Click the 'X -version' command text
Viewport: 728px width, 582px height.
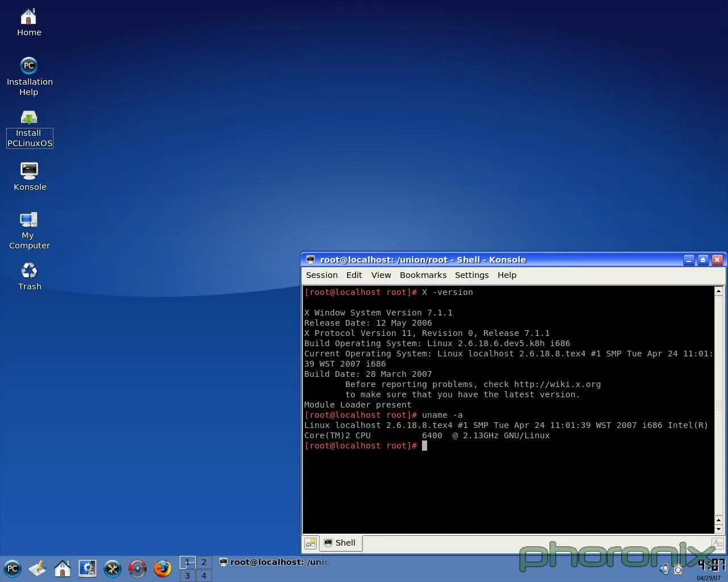click(447, 292)
